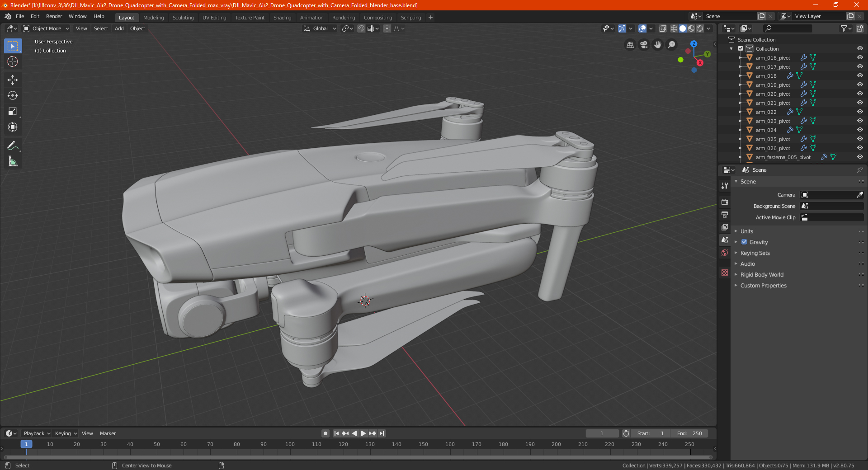This screenshot has height=470, width=868.
Task: Toggle viewport gizmos display
Action: [622, 28]
